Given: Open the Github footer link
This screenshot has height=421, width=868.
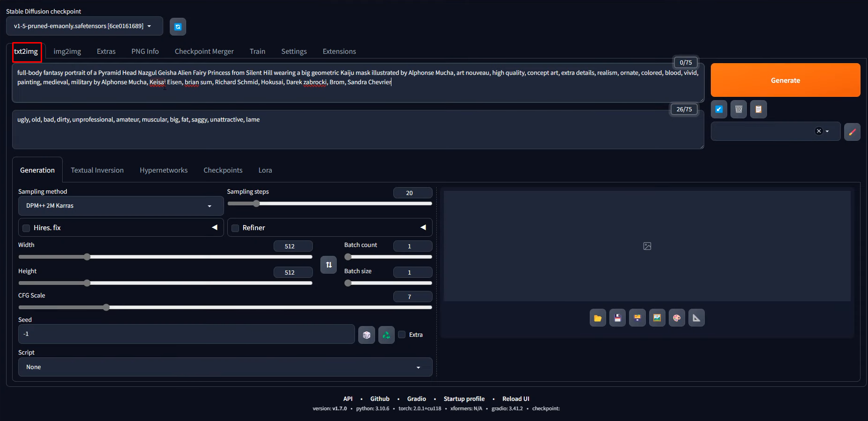Looking at the screenshot, I should [x=380, y=399].
